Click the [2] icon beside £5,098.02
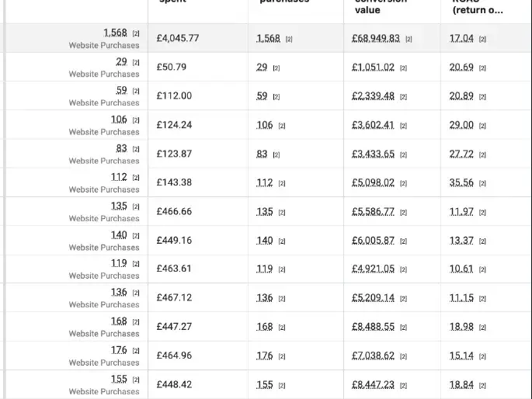This screenshot has width=532, height=399. point(403,183)
